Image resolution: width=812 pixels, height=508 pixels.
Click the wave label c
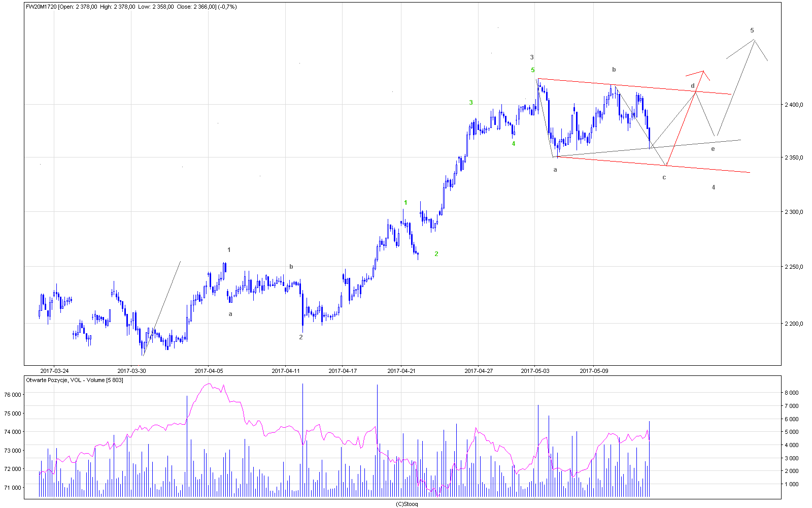point(664,177)
